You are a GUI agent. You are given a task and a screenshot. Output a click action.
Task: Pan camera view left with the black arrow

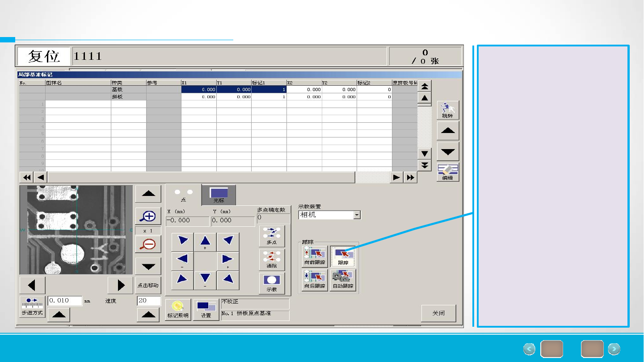point(33,285)
